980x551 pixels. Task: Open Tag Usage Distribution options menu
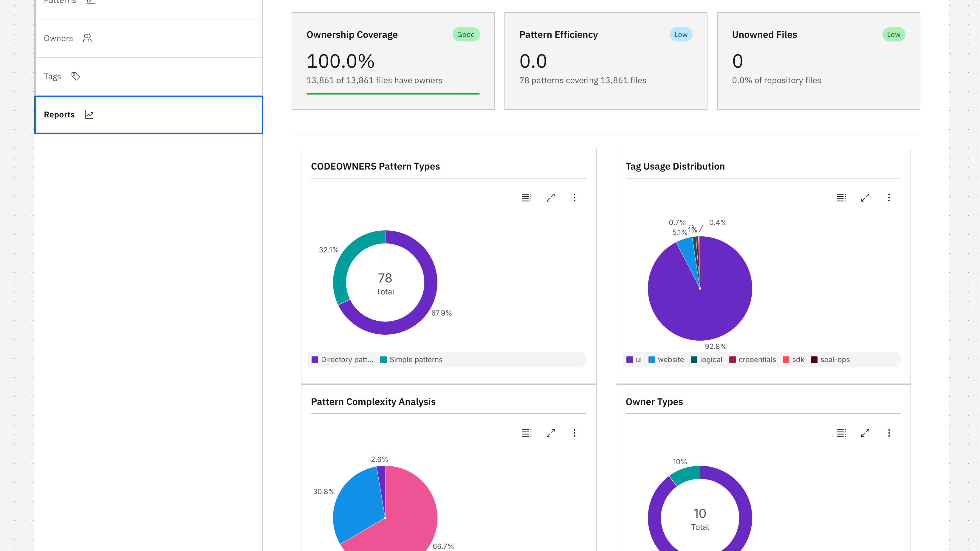pos(889,197)
